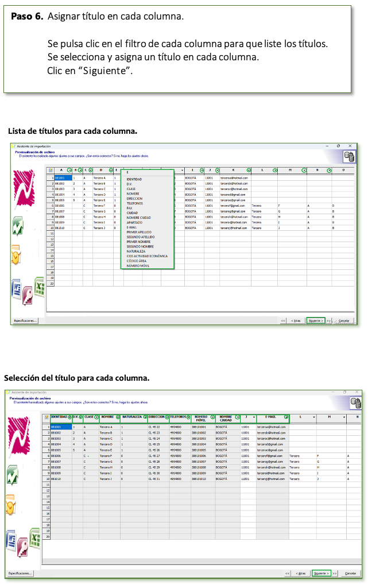
Task: Click the Excel icon in the lower wizard sidebar
Action: pos(34,538)
